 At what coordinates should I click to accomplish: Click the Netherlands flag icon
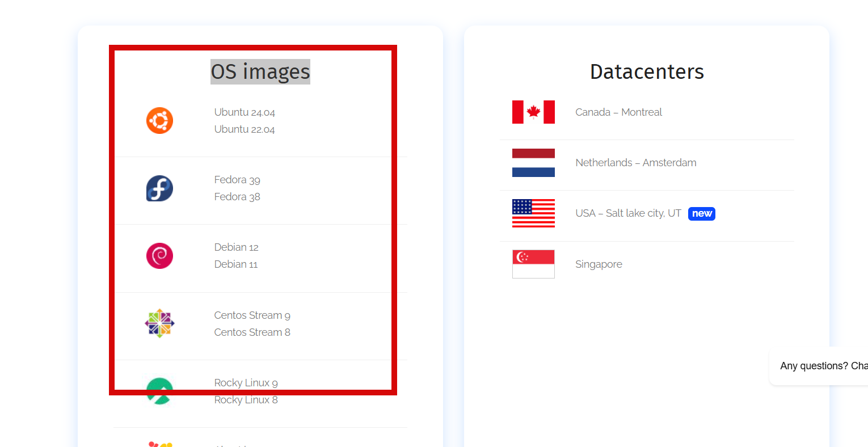tap(533, 163)
